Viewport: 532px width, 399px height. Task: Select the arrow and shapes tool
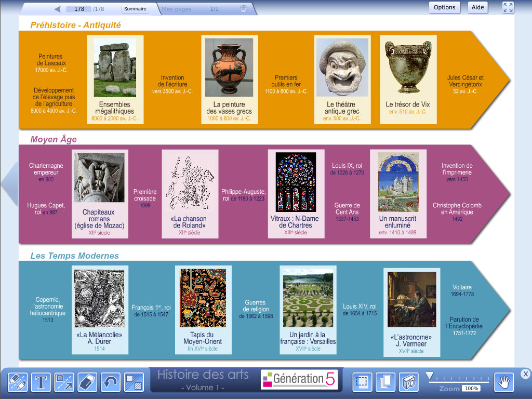[x=64, y=382]
